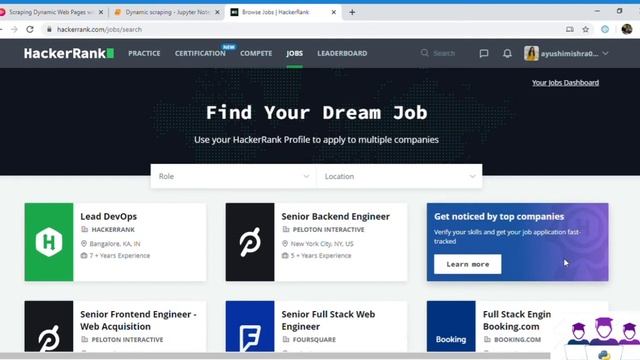Reload the page in the browser
This screenshot has width=640, height=360.
[30, 29]
